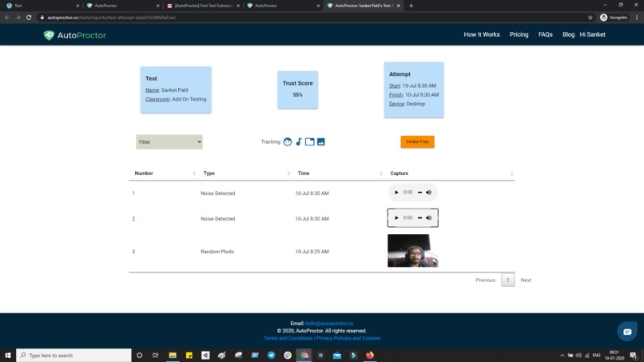Click the hello@autoproctor.co email link
Viewport: 644px width, 362px height.
(329, 324)
